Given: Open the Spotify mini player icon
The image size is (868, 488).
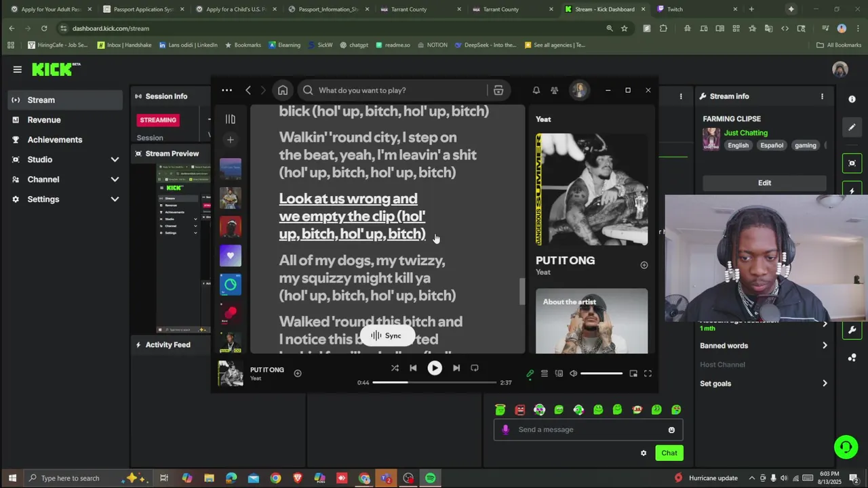Looking at the screenshot, I should pyautogui.click(x=633, y=373).
